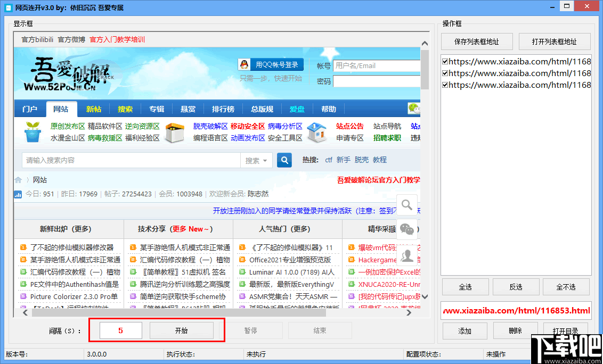603x364 pixels.
Task: Click the treasure box section icon
Action: 175,133
